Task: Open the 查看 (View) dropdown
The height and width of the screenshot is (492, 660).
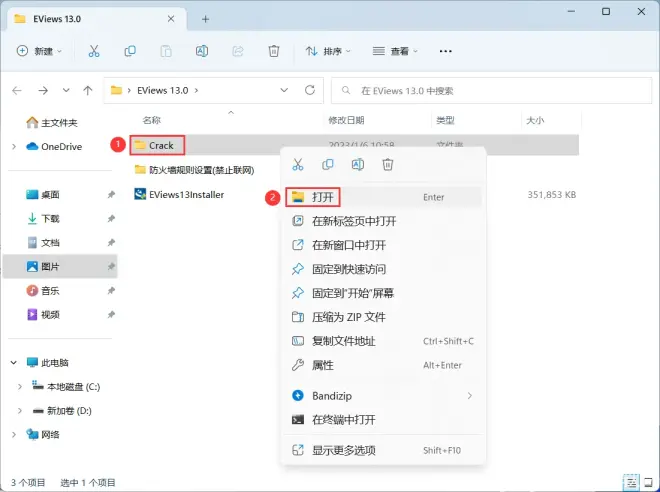Action: tap(395, 51)
